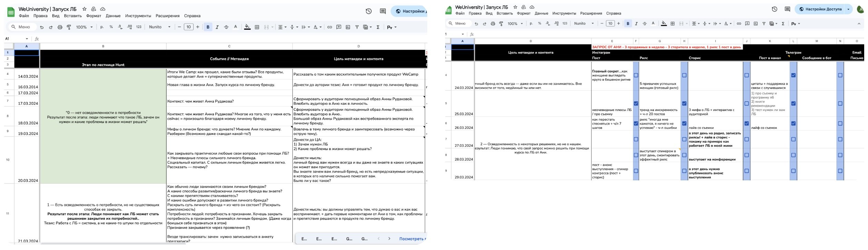The width and height of the screenshot is (868, 250).
Task: Pick fill color in the right window
Action: (664, 23)
